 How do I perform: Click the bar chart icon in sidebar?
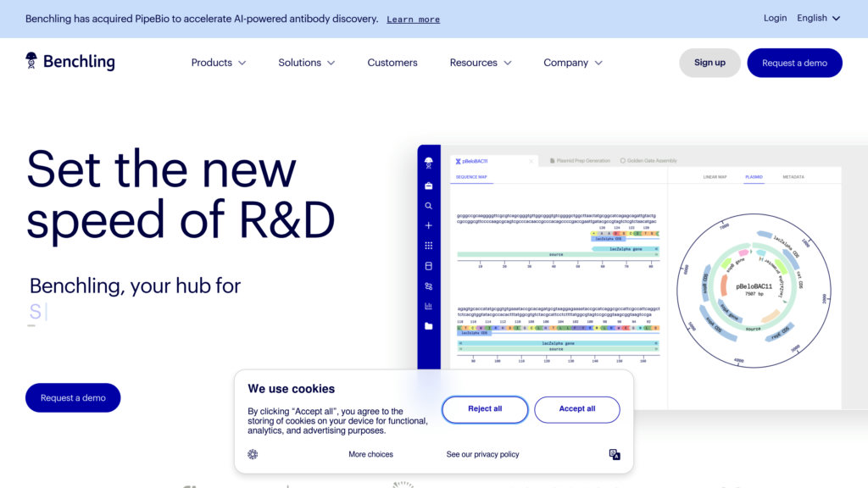click(x=429, y=306)
